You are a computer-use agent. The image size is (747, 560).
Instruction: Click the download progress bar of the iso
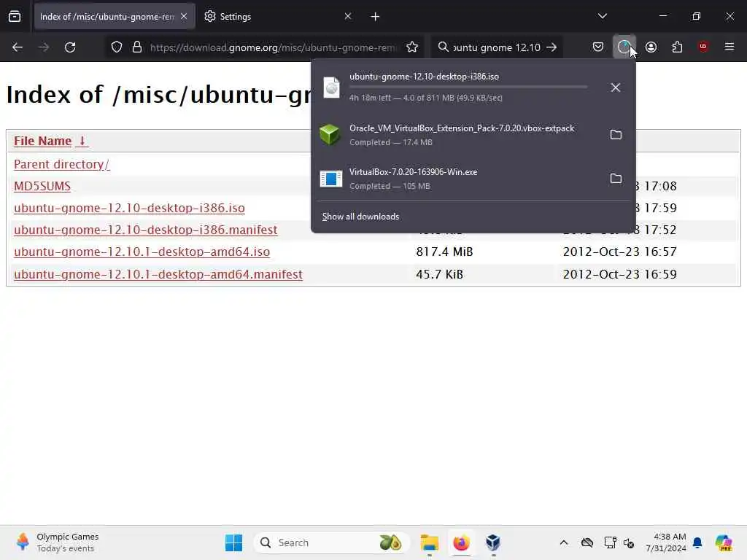(x=468, y=87)
